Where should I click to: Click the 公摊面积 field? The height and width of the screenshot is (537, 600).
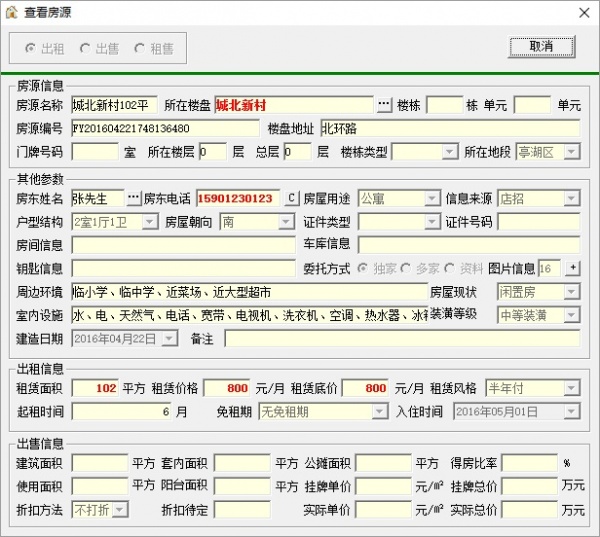[x=383, y=463]
